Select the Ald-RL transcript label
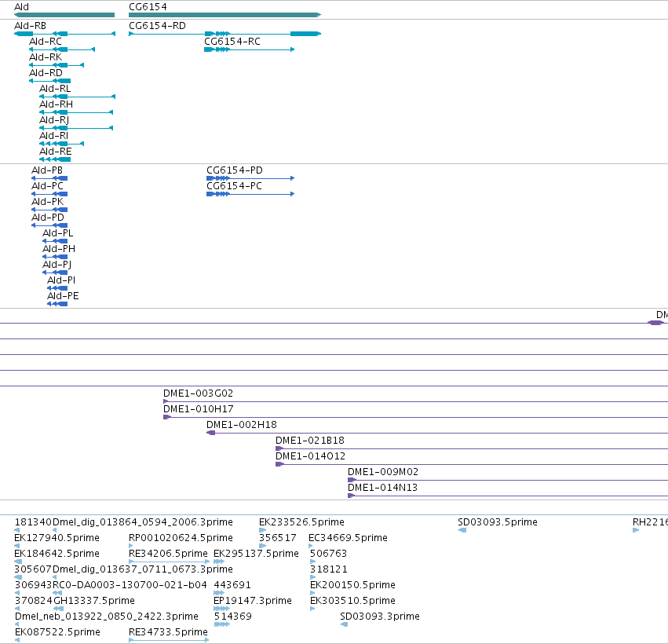This screenshot has height=644, width=668. [55, 89]
